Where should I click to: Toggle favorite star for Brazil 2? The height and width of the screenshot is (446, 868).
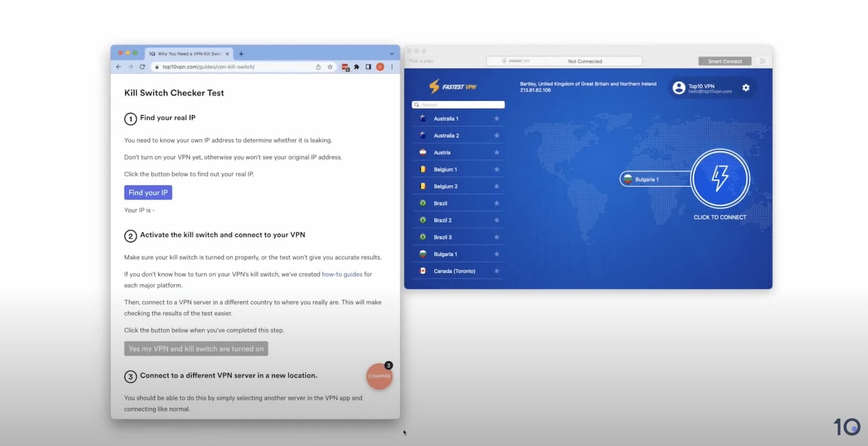(x=496, y=220)
